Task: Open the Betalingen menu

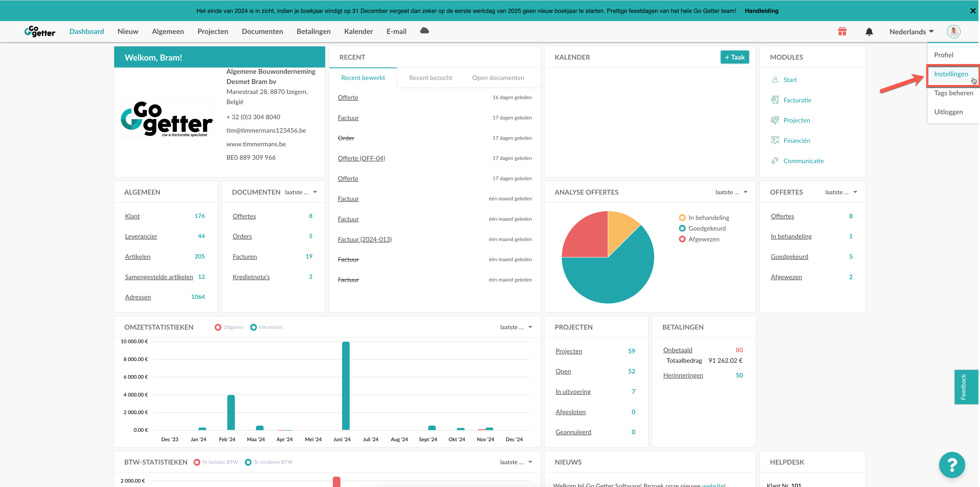Action: click(x=313, y=32)
